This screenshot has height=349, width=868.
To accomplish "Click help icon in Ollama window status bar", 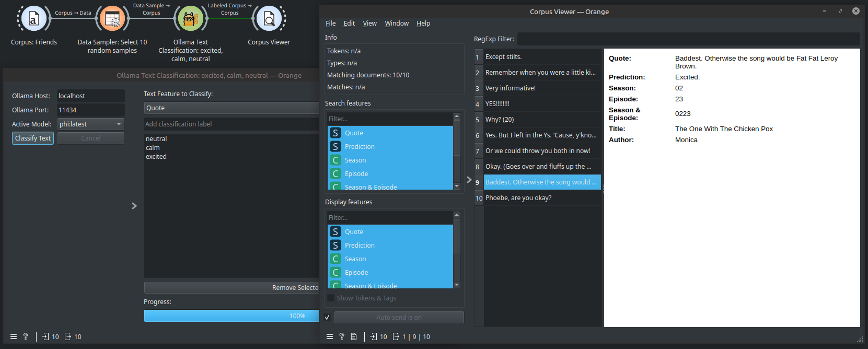I will point(26,336).
